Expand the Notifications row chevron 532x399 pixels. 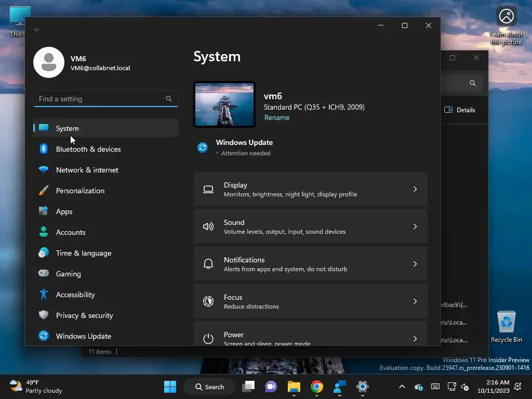(x=415, y=264)
